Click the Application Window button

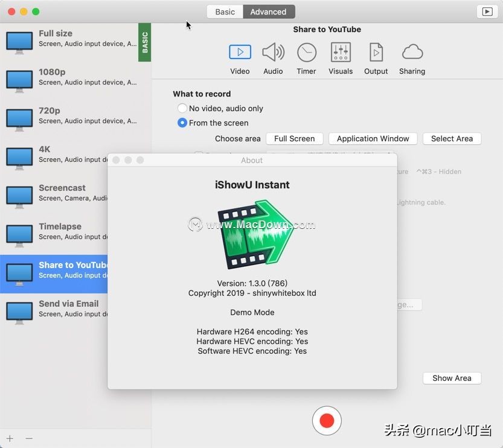tap(373, 138)
